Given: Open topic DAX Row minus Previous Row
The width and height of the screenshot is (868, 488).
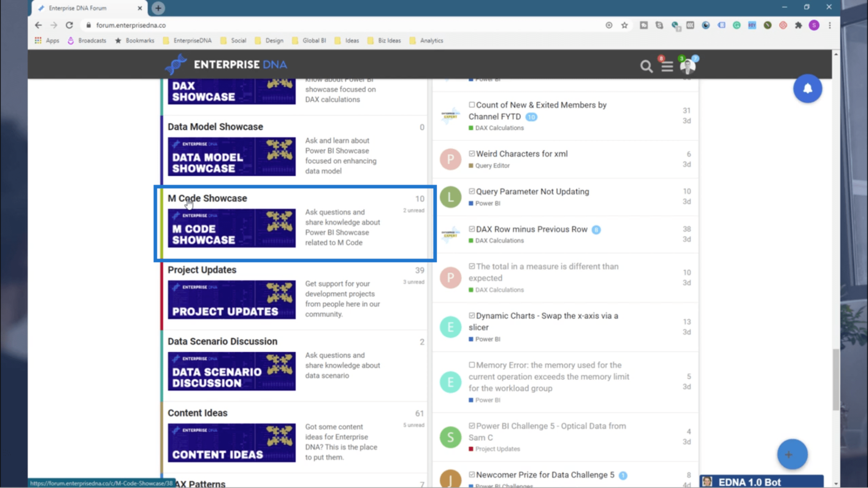Looking at the screenshot, I should (531, 229).
